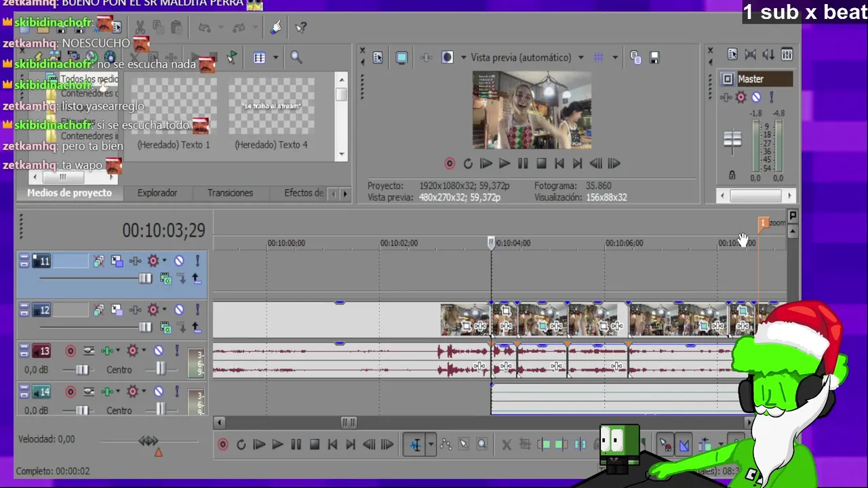Save snapshot to file icon

tap(654, 58)
